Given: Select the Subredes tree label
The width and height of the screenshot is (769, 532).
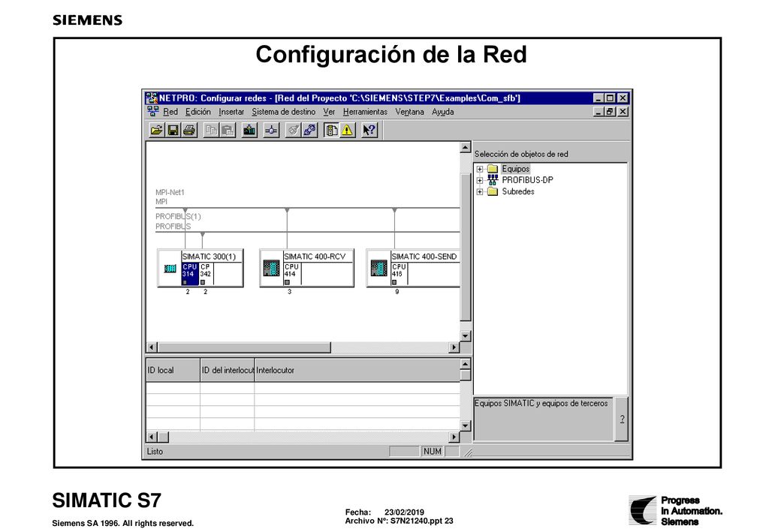Looking at the screenshot, I should pos(518,191).
